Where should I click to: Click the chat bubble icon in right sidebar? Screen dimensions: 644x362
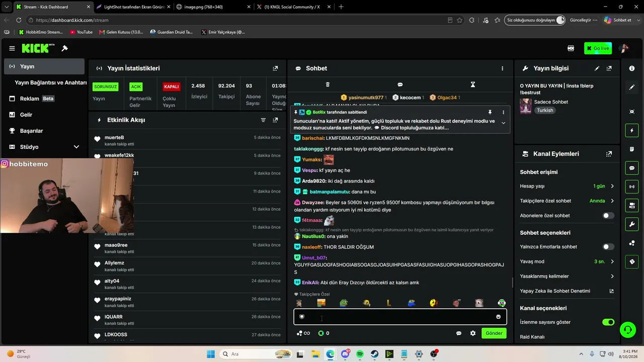[x=632, y=168]
